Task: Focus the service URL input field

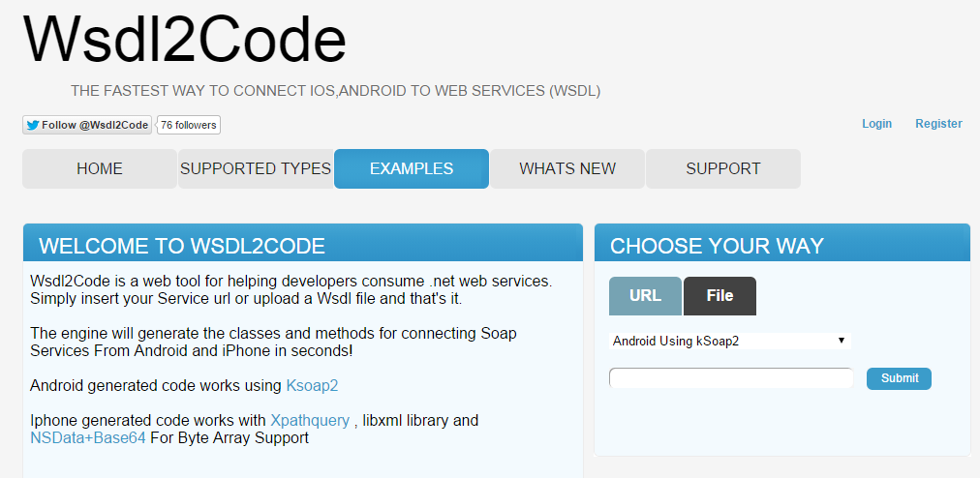Action: pyautogui.click(x=731, y=378)
